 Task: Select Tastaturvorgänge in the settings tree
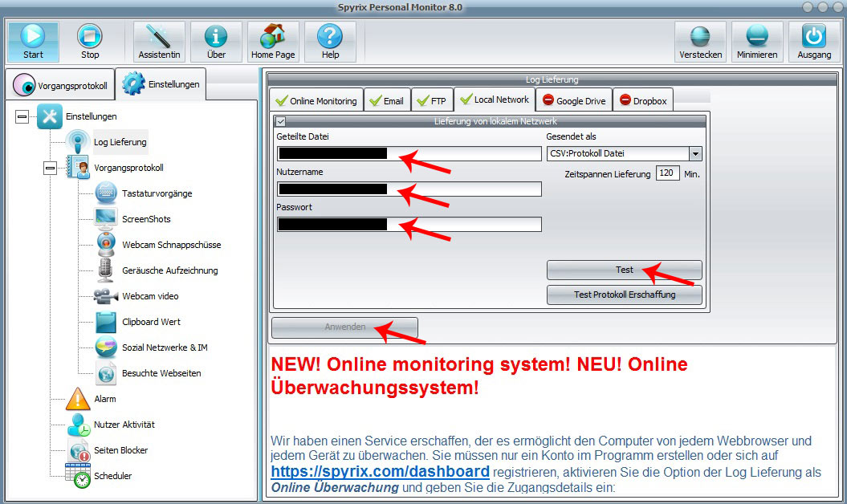coord(157,193)
